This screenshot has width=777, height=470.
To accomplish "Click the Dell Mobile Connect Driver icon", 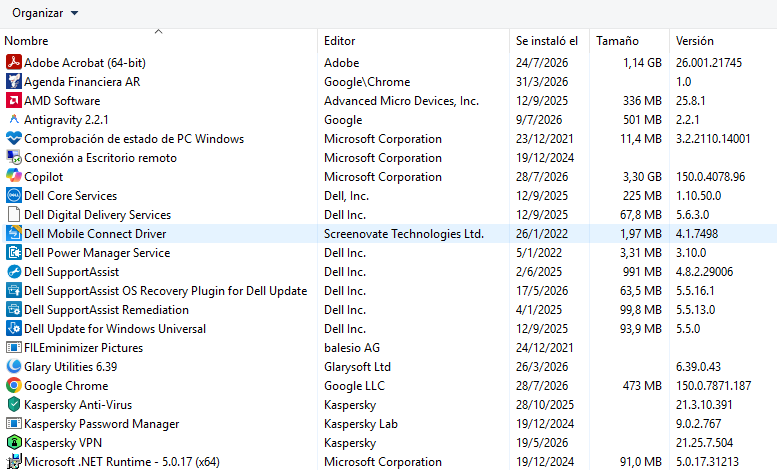I will [14, 234].
